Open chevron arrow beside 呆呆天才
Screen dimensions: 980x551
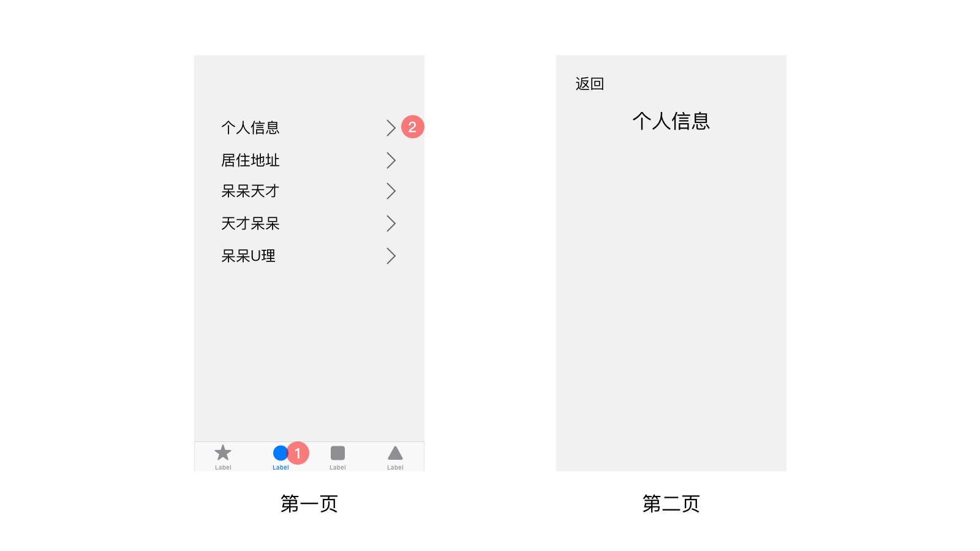point(391,191)
